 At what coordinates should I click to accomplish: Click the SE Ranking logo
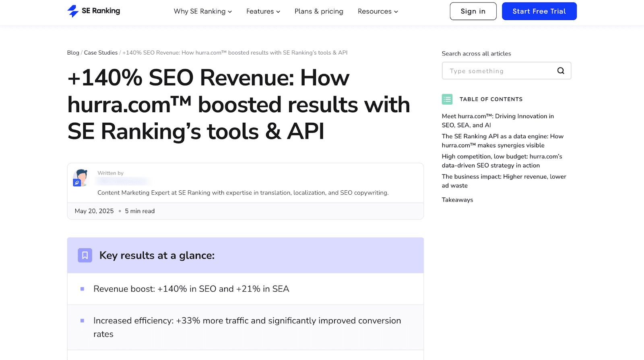point(94,11)
